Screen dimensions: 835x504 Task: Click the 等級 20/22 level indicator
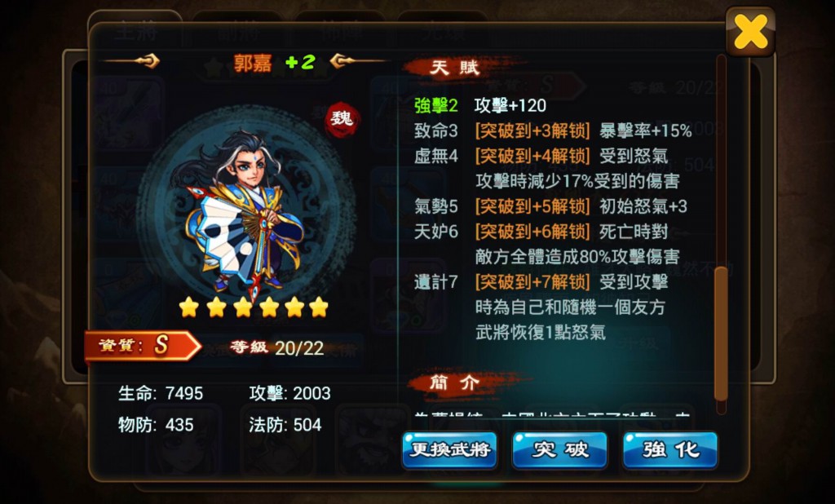click(277, 348)
